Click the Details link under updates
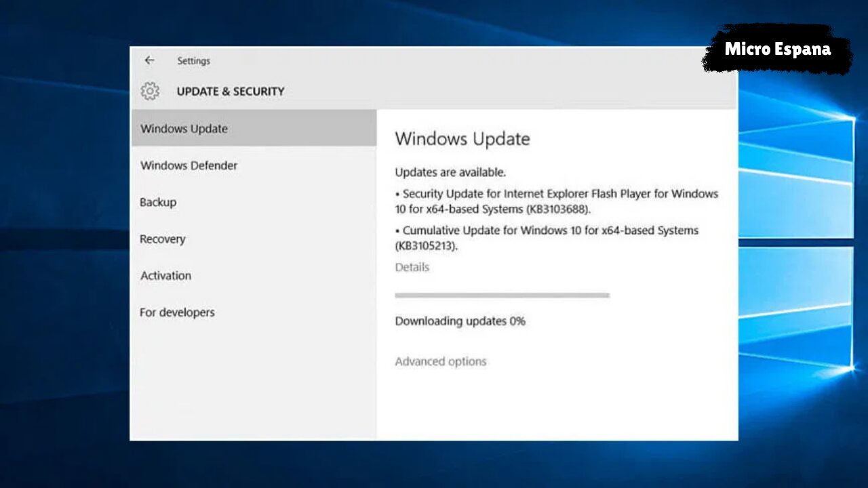Viewport: 868px width, 488px height. [412, 267]
